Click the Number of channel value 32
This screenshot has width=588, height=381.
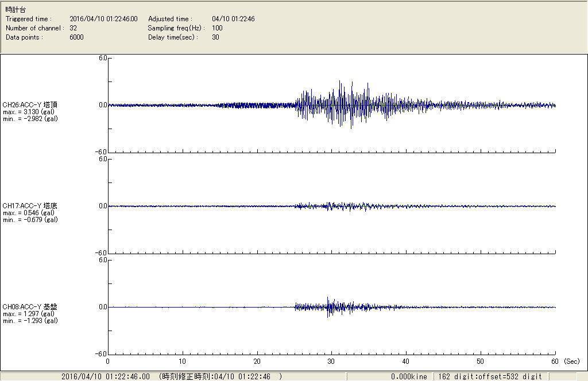[x=73, y=28]
